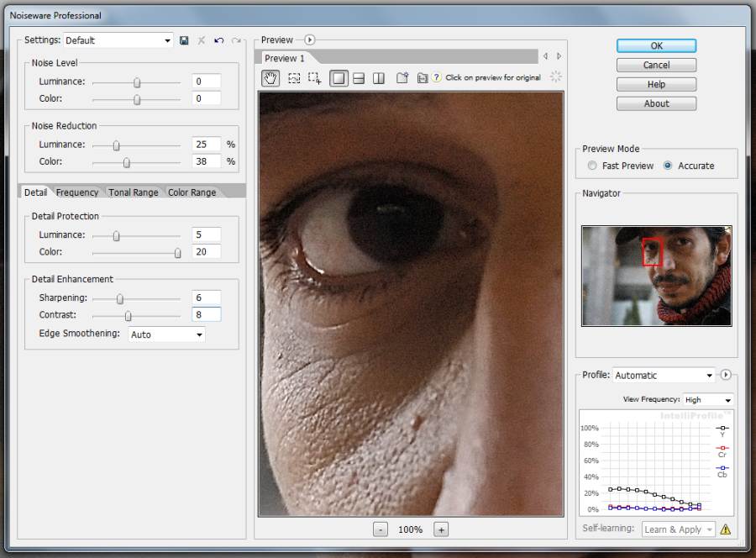The image size is (756, 558).
Task: Click the save settings floppy disk icon
Action: (184, 40)
